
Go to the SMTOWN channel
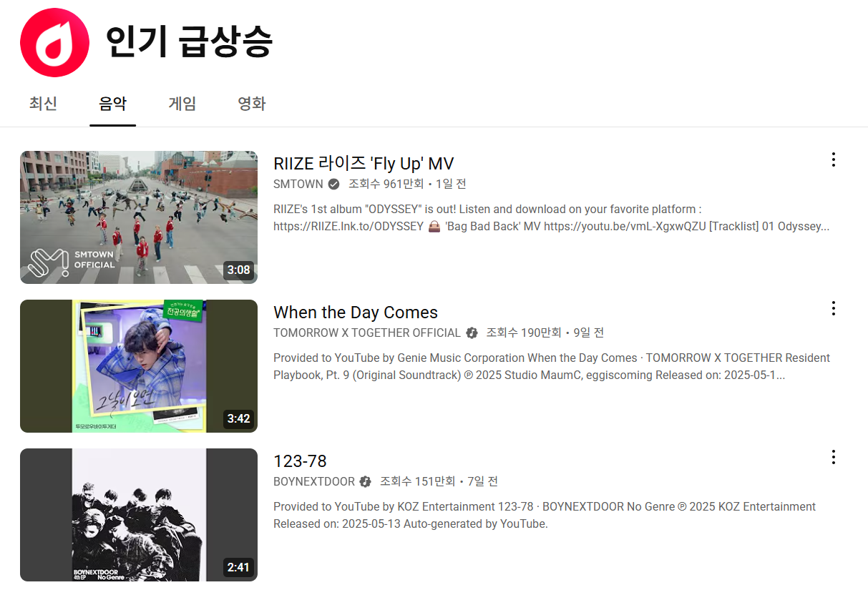[x=298, y=184]
